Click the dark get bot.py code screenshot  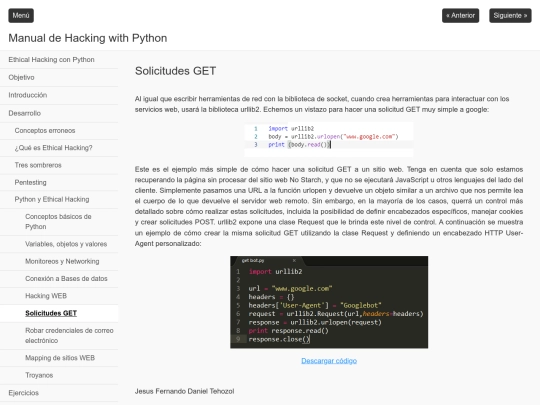(329, 302)
